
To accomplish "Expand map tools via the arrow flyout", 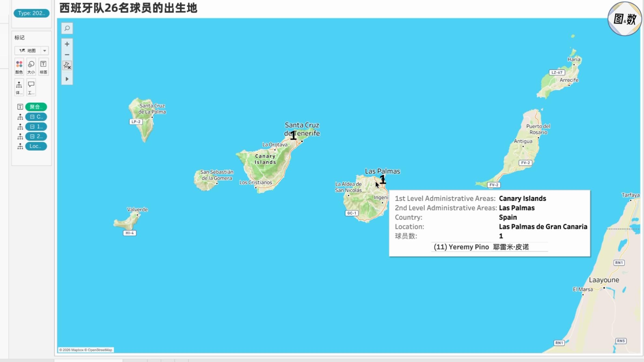I will point(67,79).
